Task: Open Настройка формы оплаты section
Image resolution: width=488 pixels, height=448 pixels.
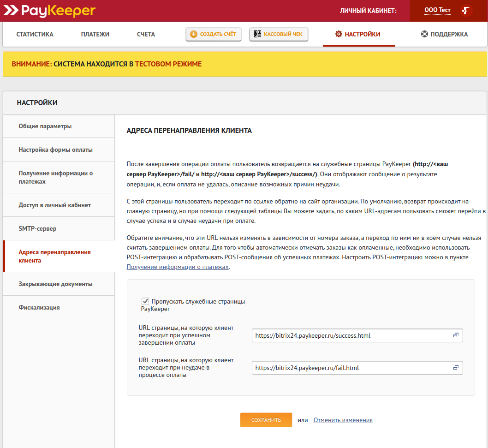Action: (55, 149)
